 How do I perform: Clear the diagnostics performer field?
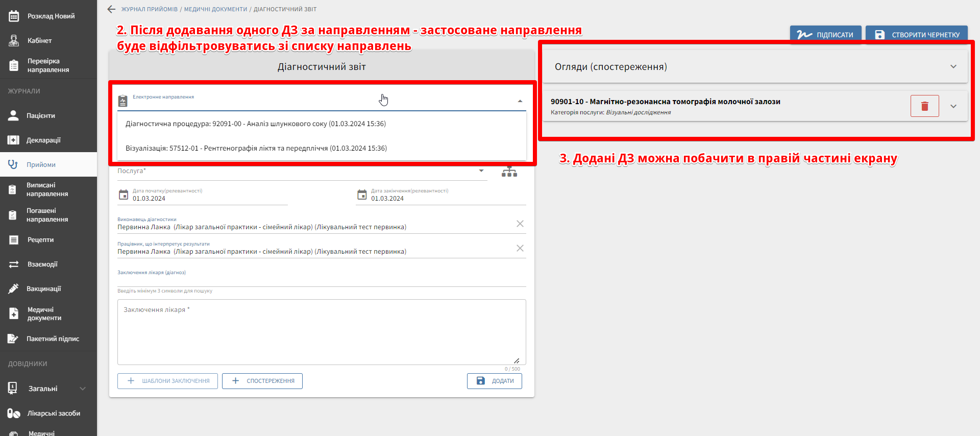[520, 224]
